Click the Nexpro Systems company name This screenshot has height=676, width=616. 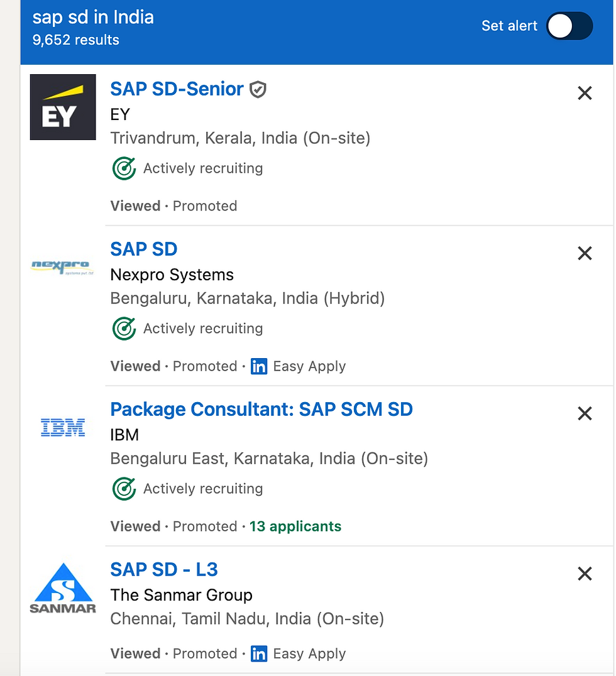tap(172, 275)
